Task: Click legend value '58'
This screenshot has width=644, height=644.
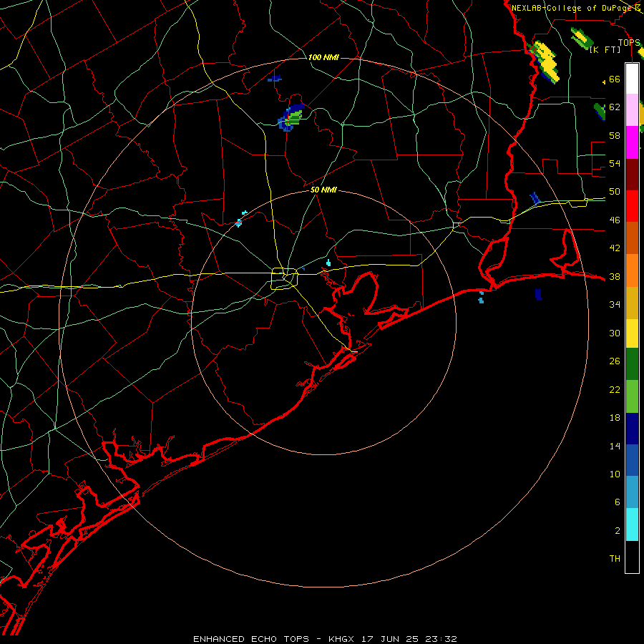Action: pos(615,135)
